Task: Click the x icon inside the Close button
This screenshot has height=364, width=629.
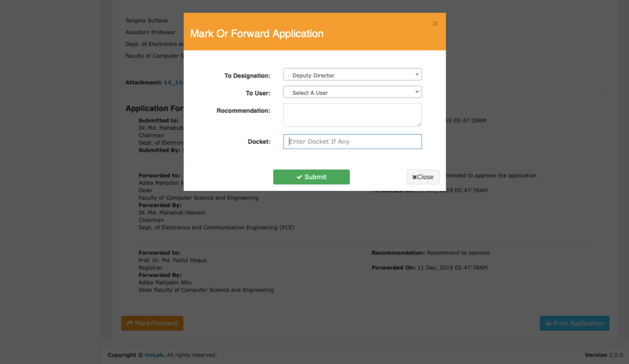Action: point(415,177)
